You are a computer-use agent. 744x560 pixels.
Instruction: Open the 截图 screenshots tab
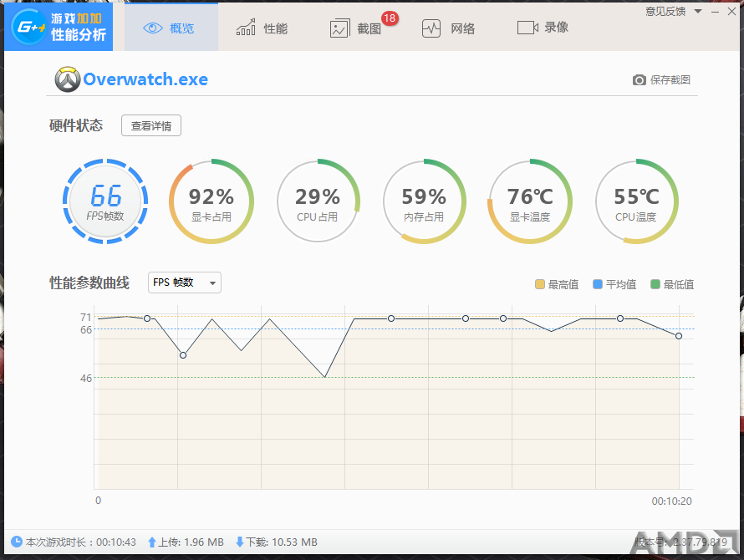pyautogui.click(x=356, y=28)
